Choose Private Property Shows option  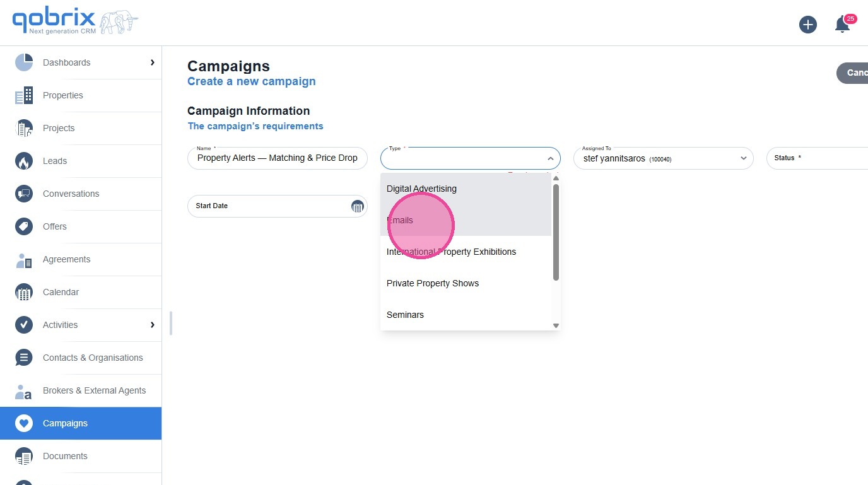coord(466,283)
